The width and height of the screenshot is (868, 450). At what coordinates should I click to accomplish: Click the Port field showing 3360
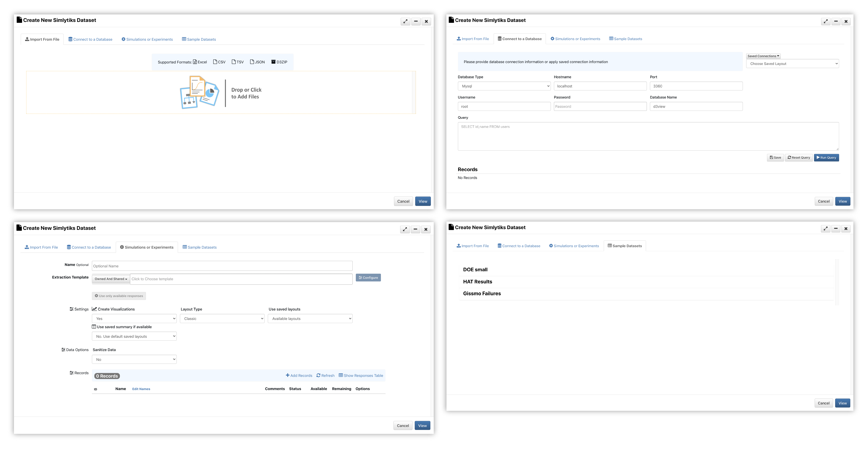(x=696, y=86)
